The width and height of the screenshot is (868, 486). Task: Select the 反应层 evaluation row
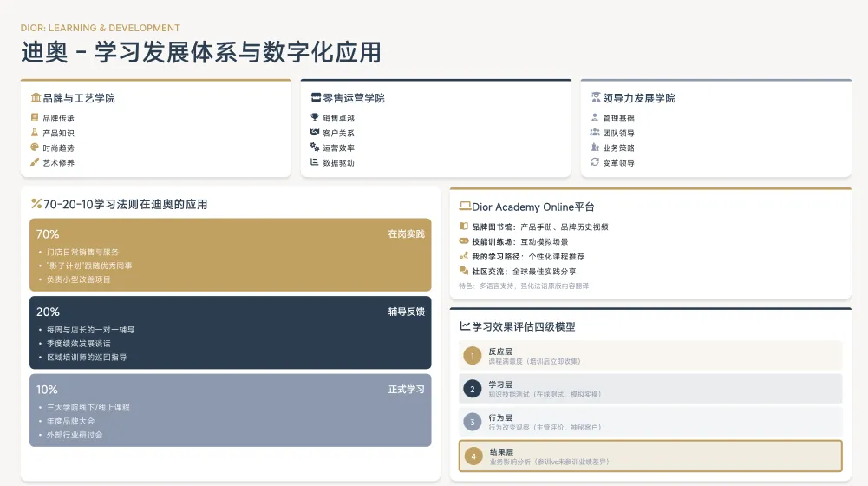[x=650, y=356]
